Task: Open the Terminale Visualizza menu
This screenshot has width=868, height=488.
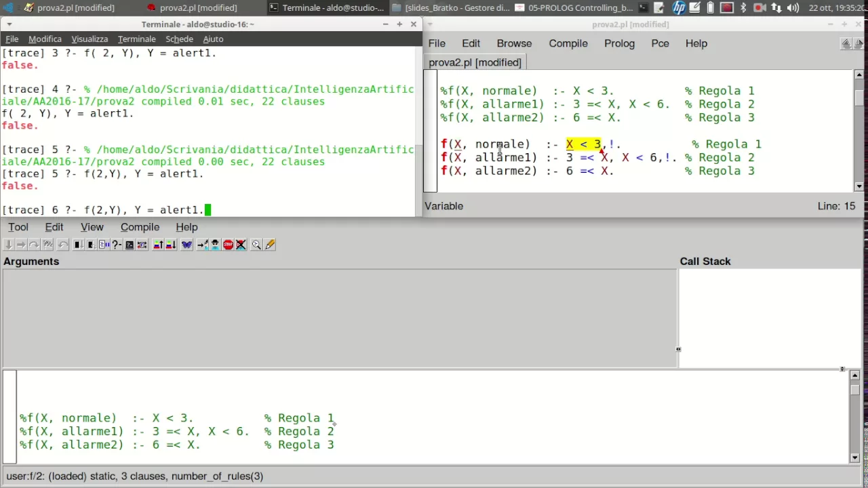Action: [x=90, y=39]
